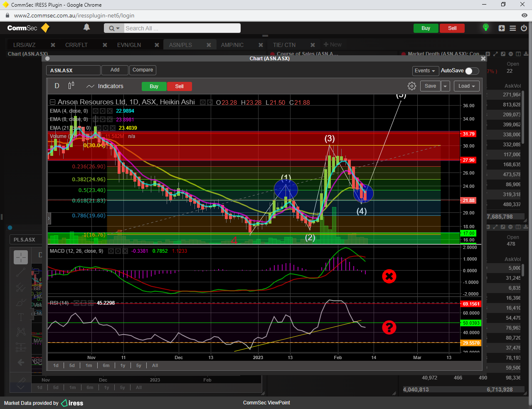
Task: Click the add widget plus icon
Action: tap(502, 28)
